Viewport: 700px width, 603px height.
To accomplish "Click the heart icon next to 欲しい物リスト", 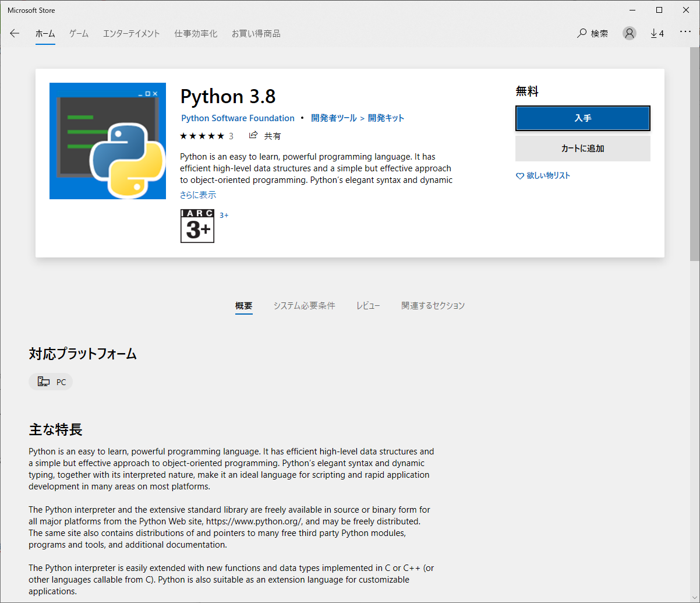I will (520, 175).
